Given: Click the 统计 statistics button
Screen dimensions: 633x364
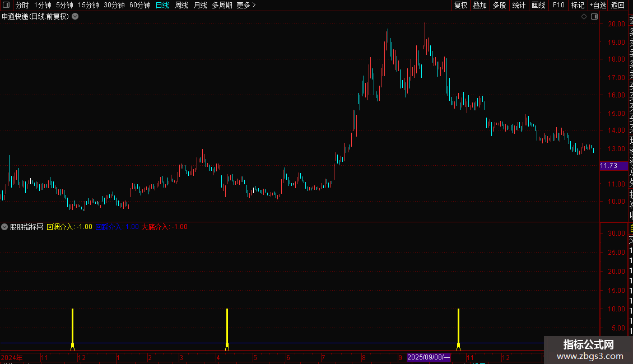Looking at the screenshot, I should (519, 5).
